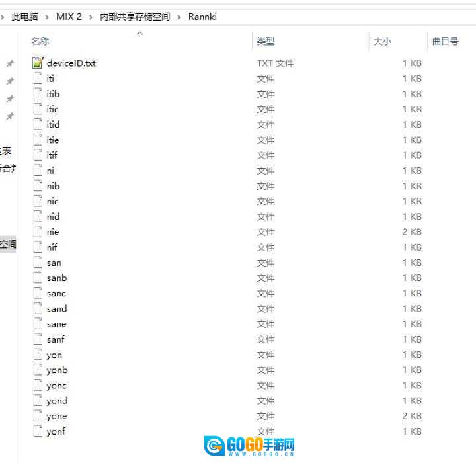Select the yone file icon
The height and width of the screenshot is (463, 476).
[x=38, y=416]
